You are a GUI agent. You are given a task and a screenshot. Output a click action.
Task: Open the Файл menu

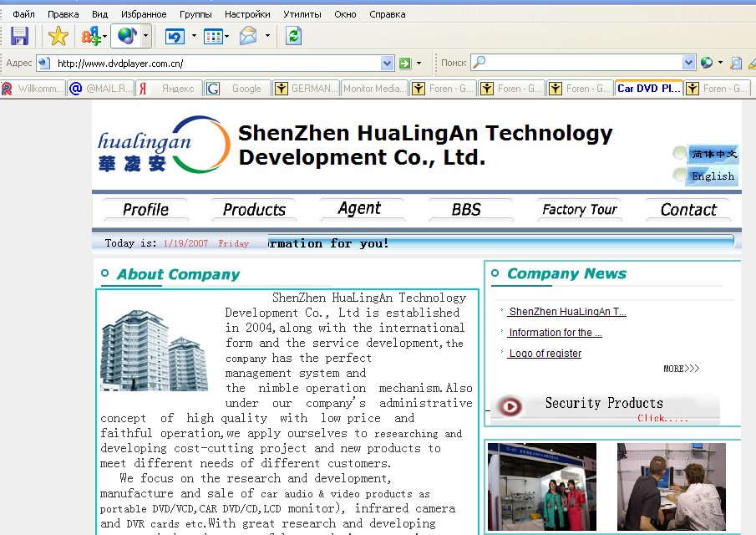(x=23, y=14)
